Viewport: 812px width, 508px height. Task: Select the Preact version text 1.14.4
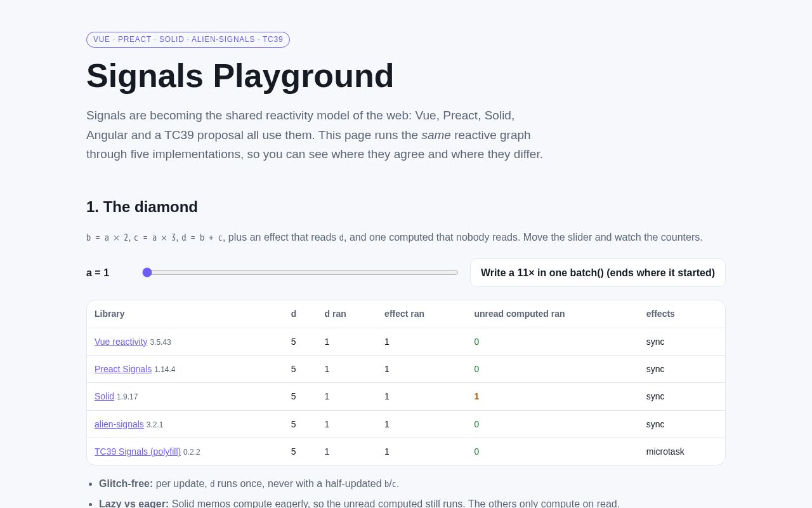tap(165, 370)
